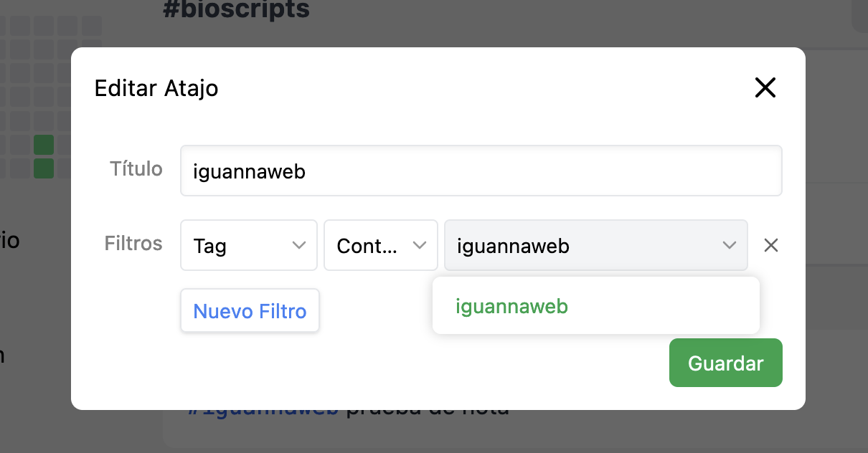Click the chevron on the Tag dropdown
The image size is (868, 453).
(x=299, y=245)
